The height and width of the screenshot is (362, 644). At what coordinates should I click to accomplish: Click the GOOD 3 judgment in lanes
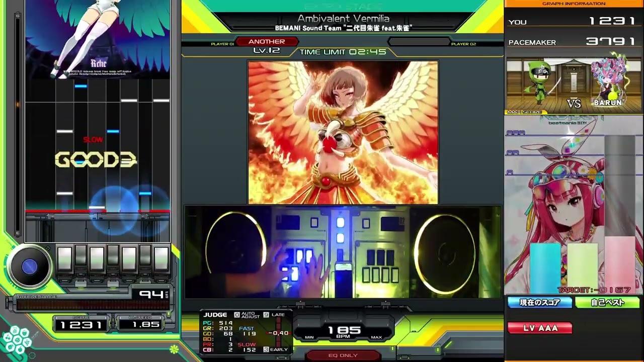[x=96, y=160]
